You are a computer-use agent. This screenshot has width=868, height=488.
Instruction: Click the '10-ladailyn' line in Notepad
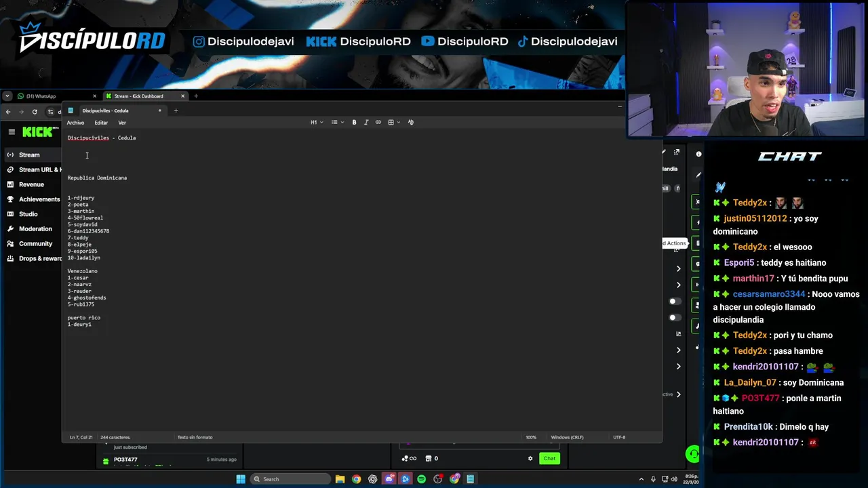click(83, 258)
